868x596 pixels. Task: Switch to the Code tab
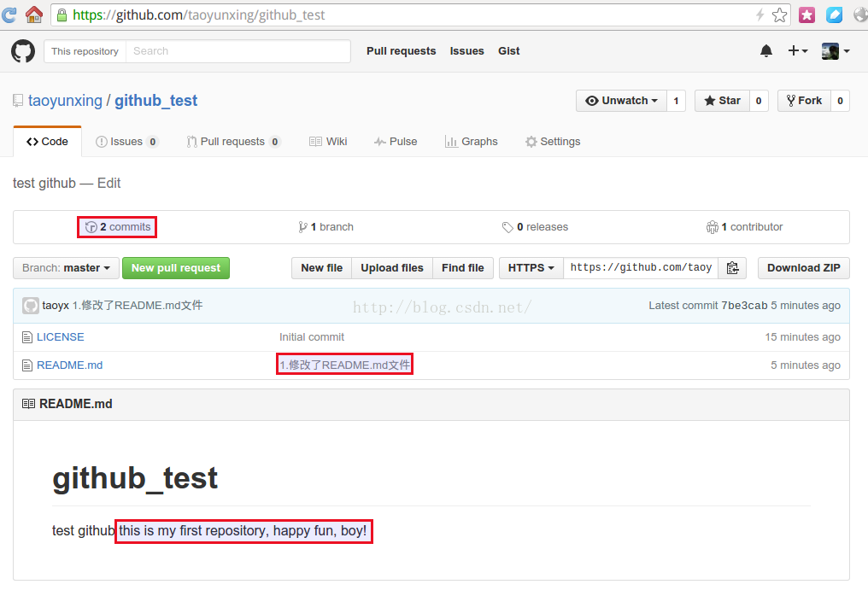click(x=47, y=142)
